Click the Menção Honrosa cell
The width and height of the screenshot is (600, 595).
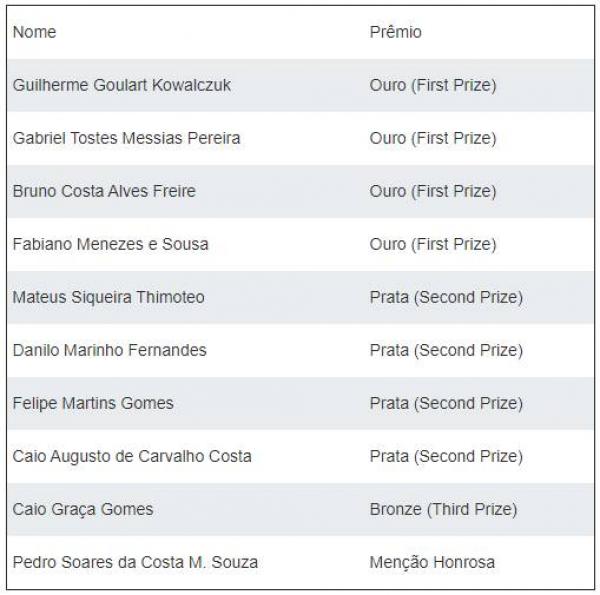432,562
